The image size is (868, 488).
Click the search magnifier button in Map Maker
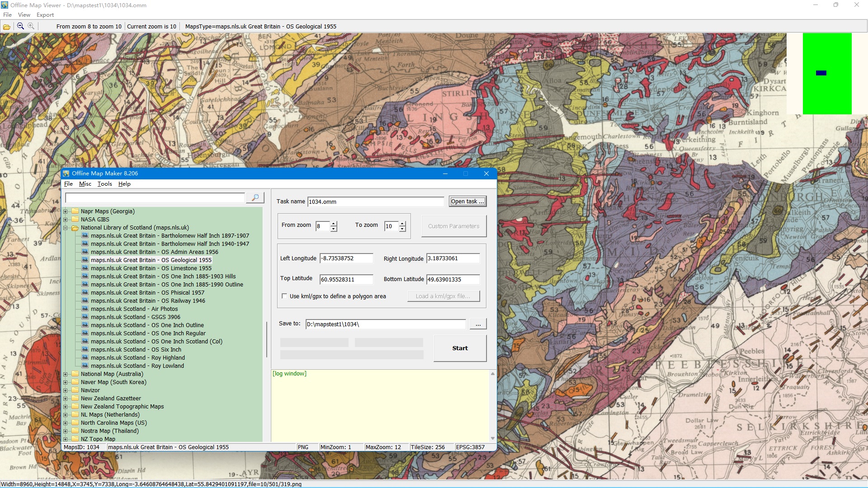click(255, 198)
